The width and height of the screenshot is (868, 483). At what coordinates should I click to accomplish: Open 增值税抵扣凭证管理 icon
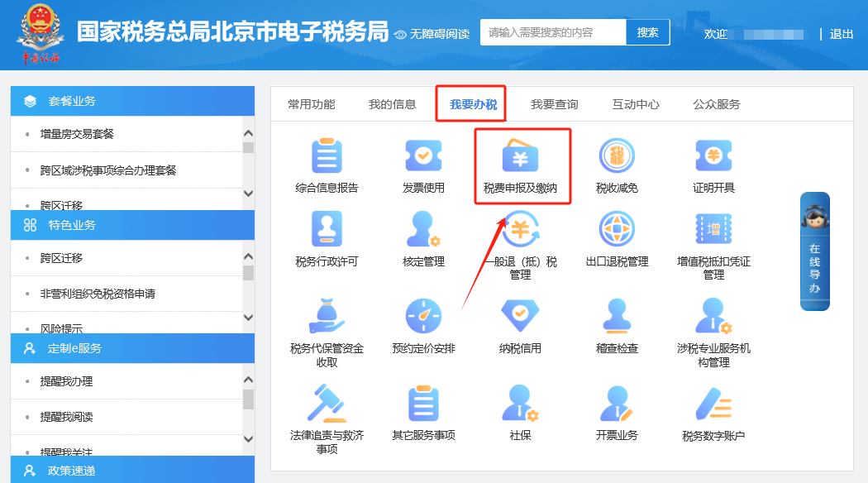tap(713, 228)
